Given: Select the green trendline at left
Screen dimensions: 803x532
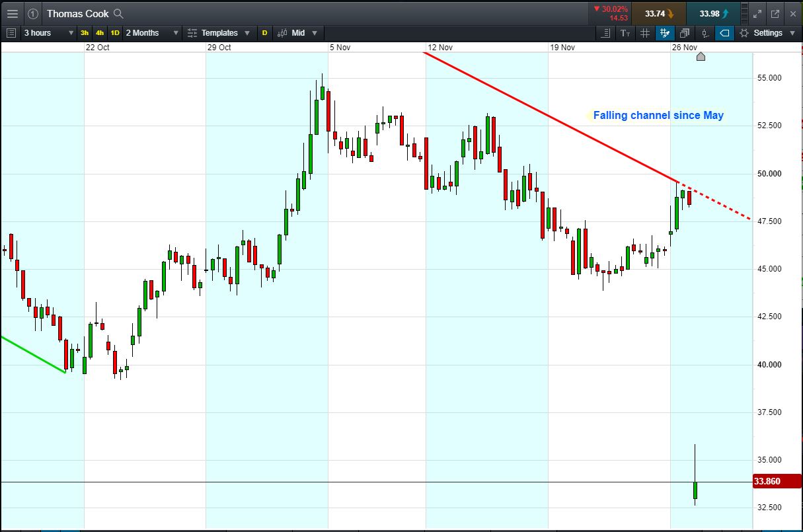Looking at the screenshot, I should [x=33, y=354].
